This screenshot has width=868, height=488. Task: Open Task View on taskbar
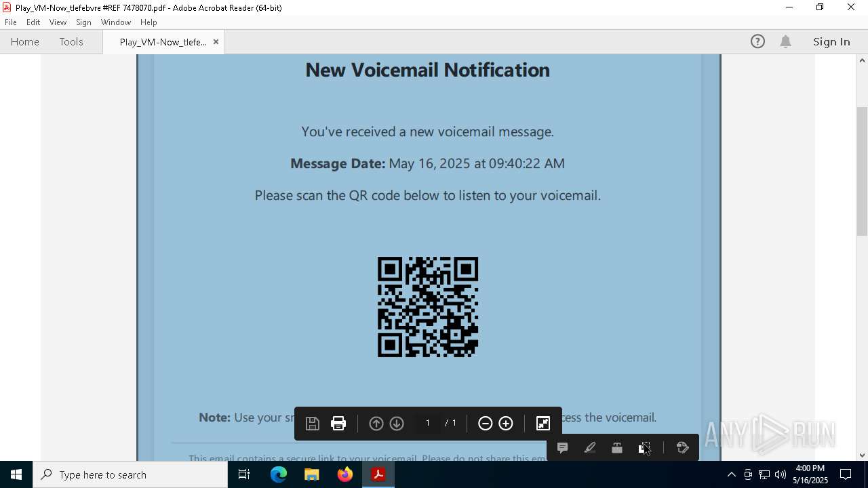tap(244, 474)
